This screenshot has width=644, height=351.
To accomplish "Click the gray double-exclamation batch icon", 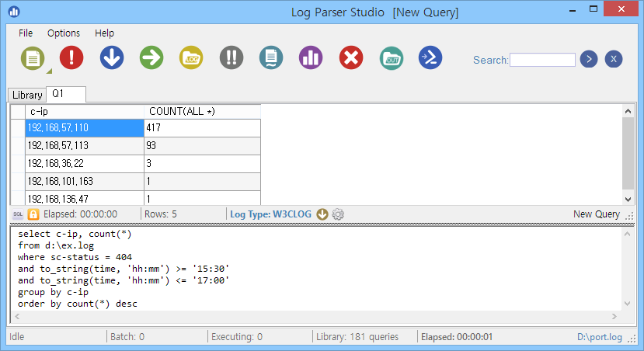I will coord(231,57).
